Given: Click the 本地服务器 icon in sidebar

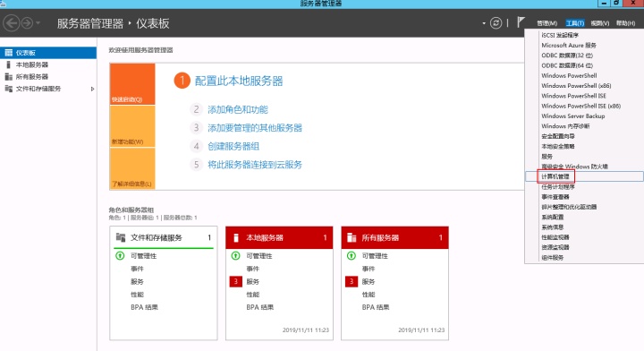Looking at the screenshot, I should pos(8,64).
